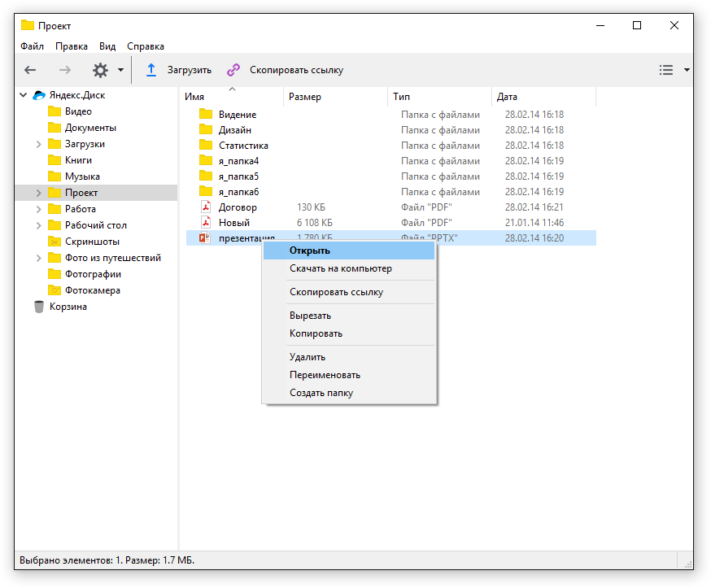Click the forward navigation arrow
The width and height of the screenshot is (711, 588).
tap(65, 70)
